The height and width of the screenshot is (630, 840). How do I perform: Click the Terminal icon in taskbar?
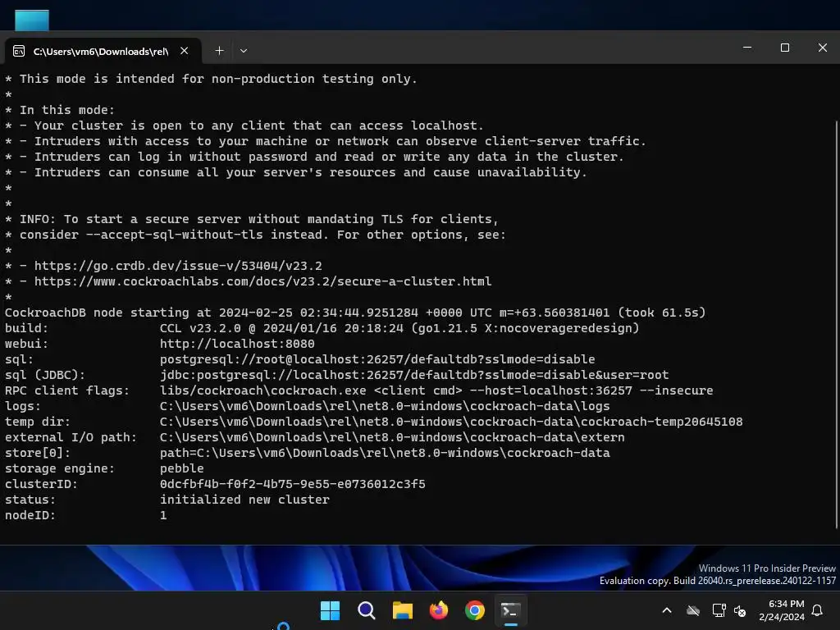pyautogui.click(x=510, y=610)
